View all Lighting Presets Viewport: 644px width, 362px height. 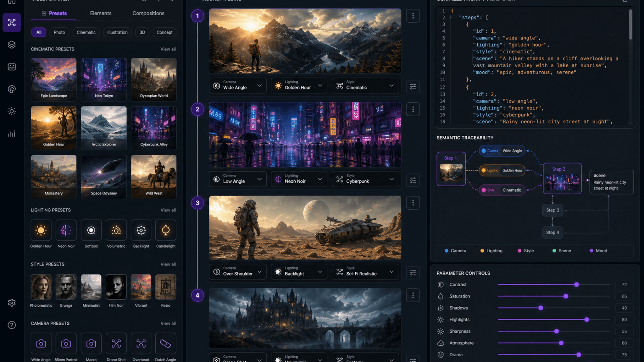pyautogui.click(x=168, y=210)
